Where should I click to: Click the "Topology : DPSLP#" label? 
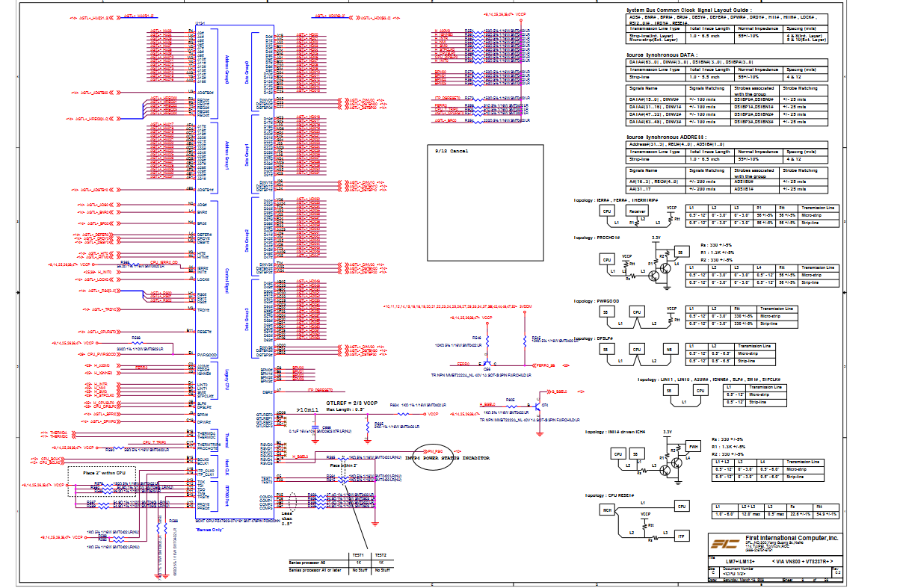click(x=594, y=338)
